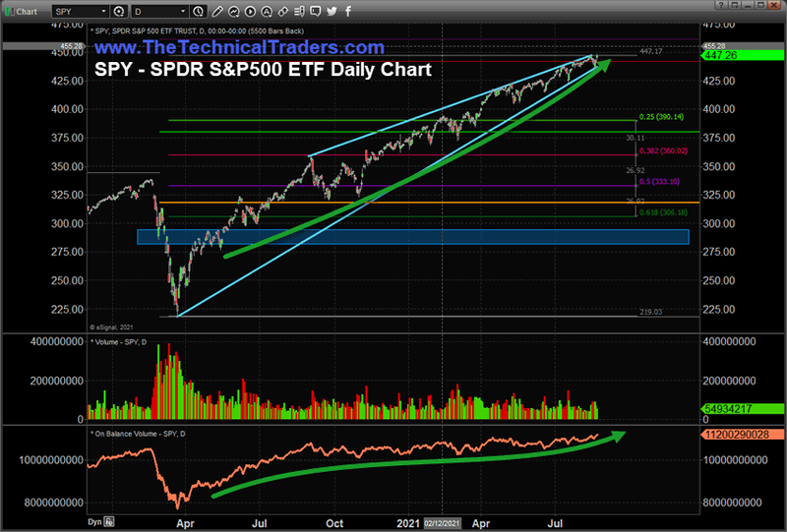787x532 pixels.
Task: Click the pop-out window icon beside help
Action: coord(734,5)
